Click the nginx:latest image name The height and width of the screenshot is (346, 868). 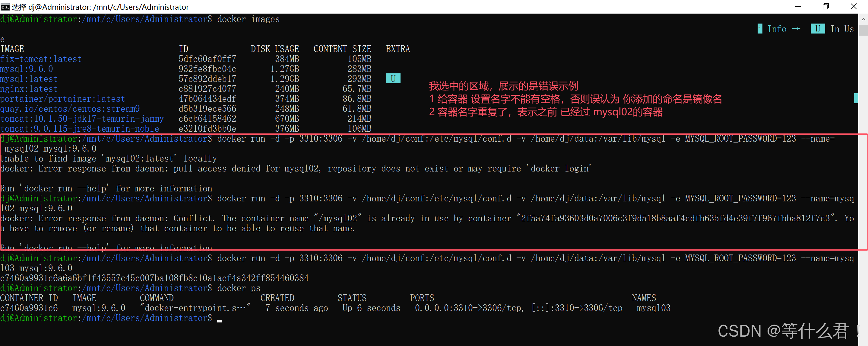(29, 89)
